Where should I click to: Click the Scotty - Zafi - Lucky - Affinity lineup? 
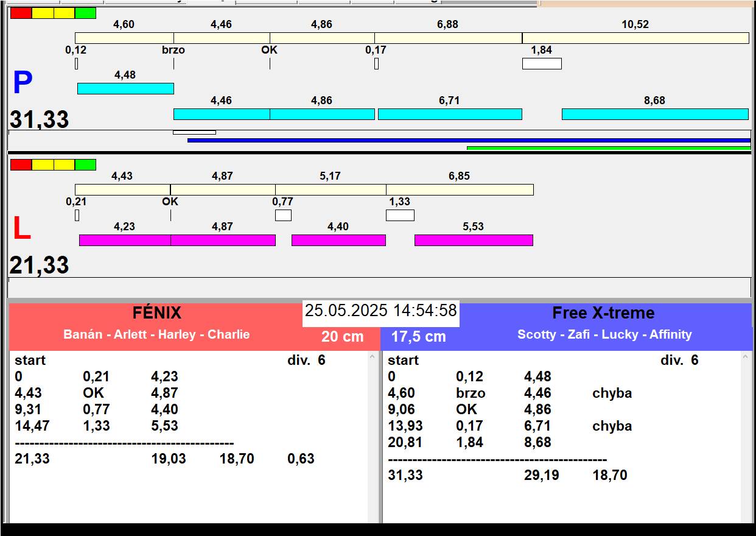604,334
